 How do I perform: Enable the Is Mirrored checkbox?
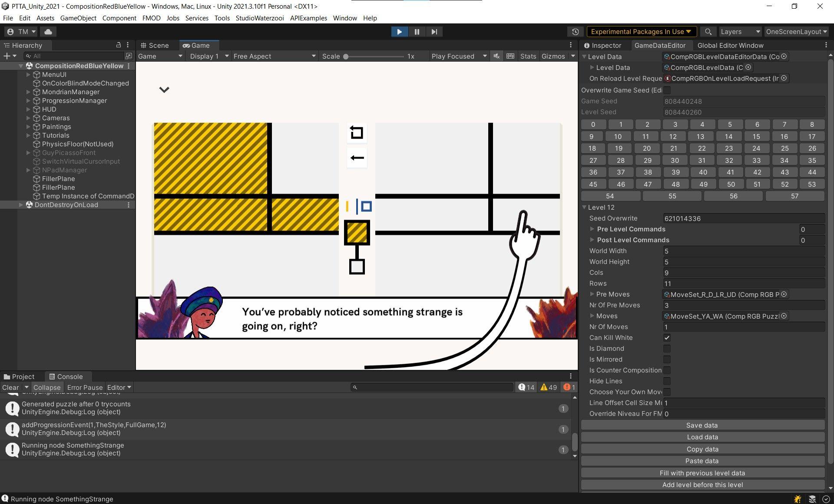click(667, 359)
